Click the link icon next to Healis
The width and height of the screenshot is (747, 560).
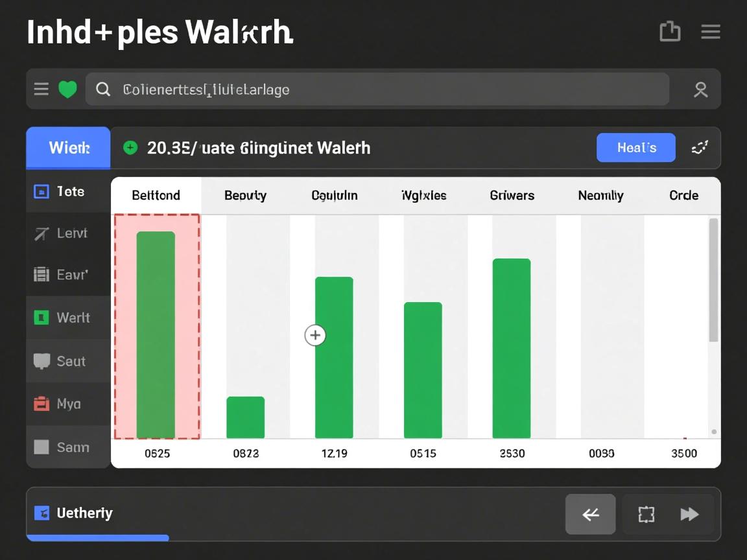[x=700, y=148]
